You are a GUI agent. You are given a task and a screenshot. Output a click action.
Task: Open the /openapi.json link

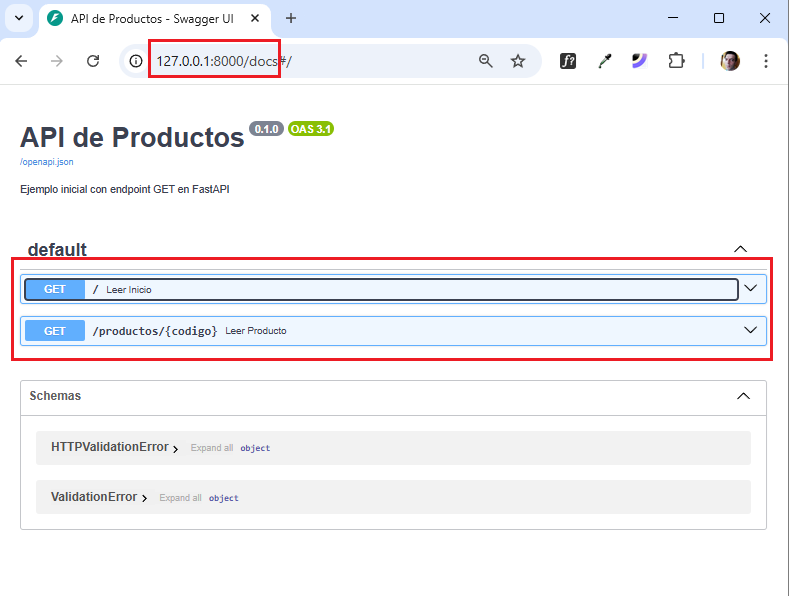pyautogui.click(x=47, y=162)
